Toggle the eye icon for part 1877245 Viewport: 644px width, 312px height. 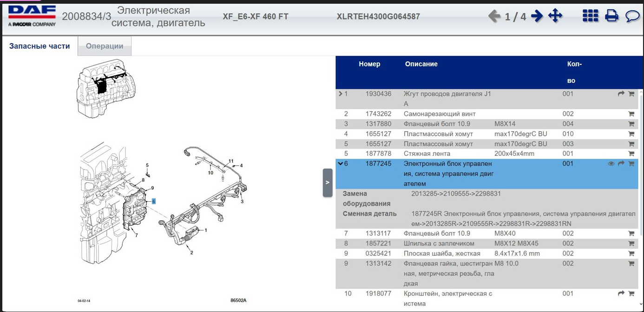[x=611, y=164]
